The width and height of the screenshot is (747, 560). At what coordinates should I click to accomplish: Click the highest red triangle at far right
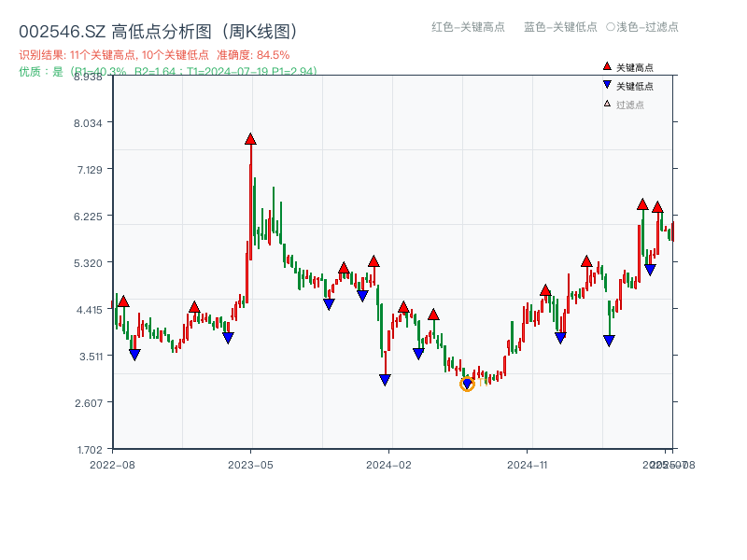643,203
